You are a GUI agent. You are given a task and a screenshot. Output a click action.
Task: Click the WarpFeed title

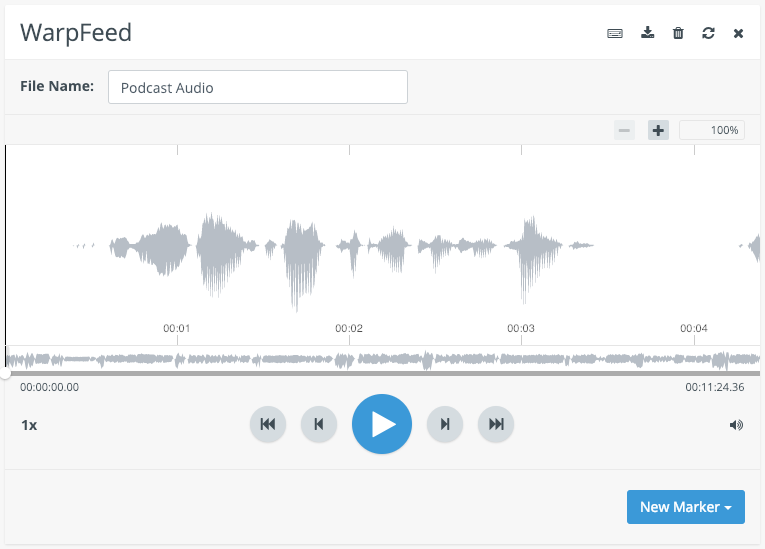click(76, 33)
